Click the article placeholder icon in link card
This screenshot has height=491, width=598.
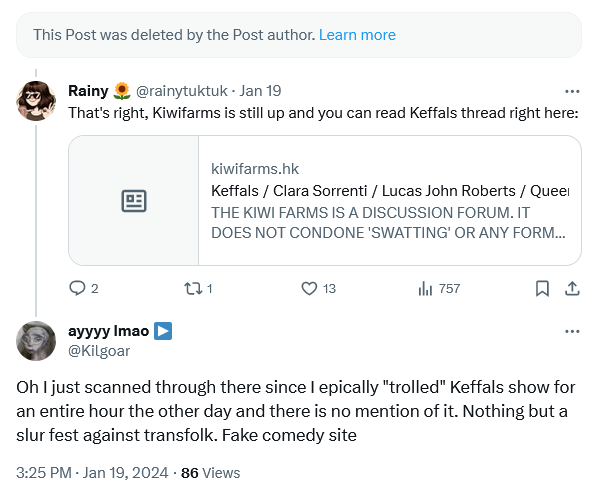[134, 201]
